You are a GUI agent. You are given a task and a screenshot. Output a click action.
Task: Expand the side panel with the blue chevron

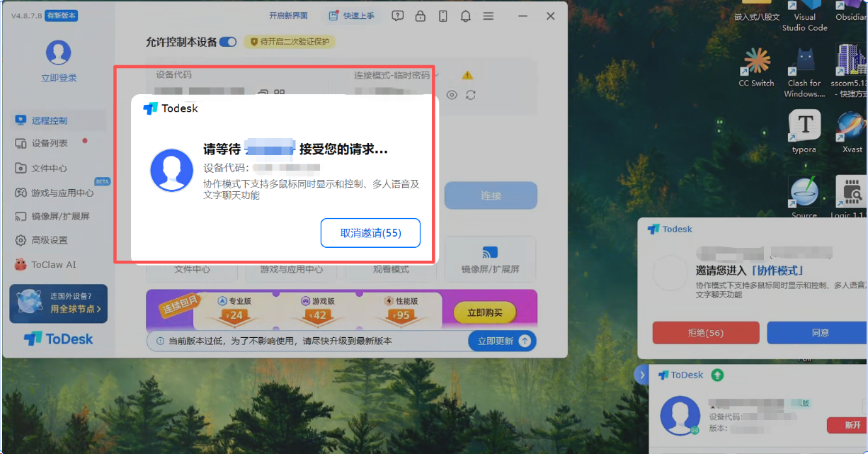[x=642, y=375]
